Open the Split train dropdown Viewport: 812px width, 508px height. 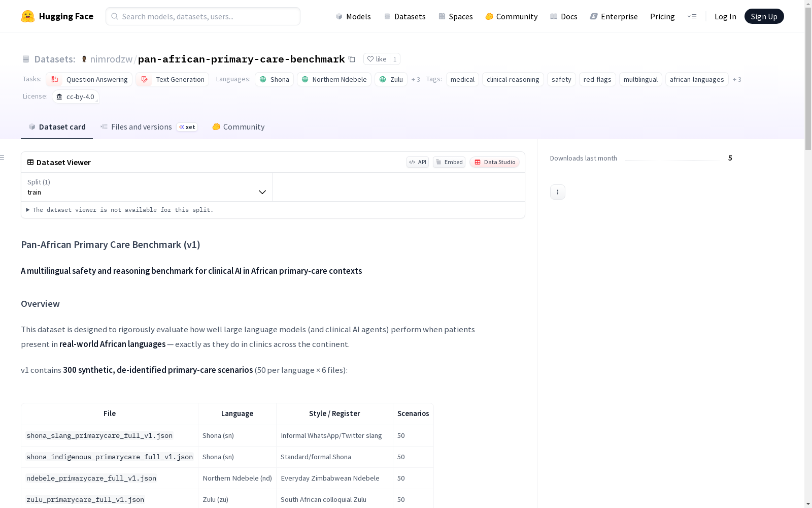click(147, 187)
